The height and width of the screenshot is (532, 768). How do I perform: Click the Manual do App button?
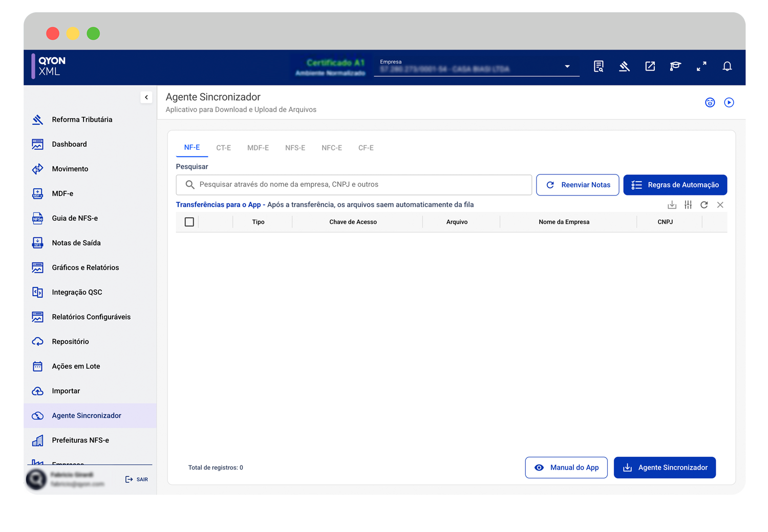tap(566, 468)
